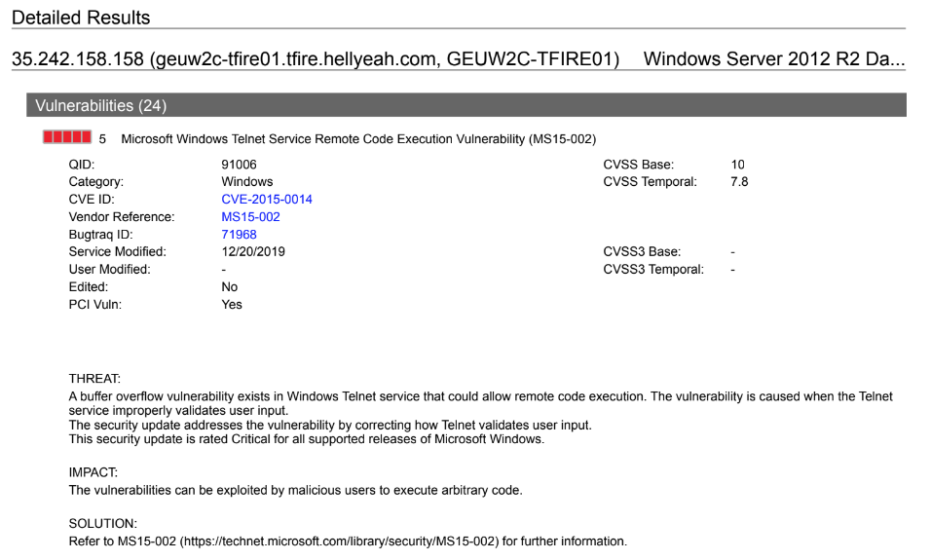Click the THREAT section heading

click(94, 379)
